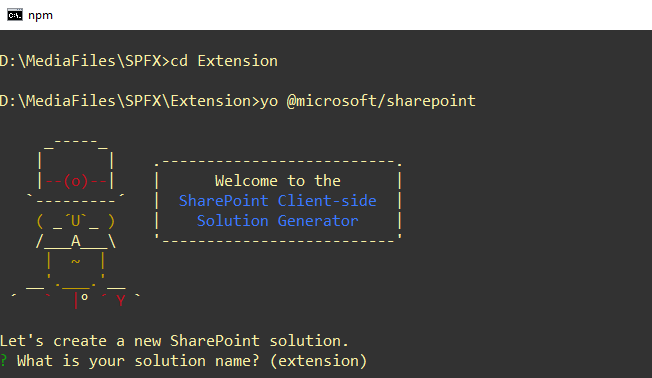Click the Yeoman's yellow face characters
The height and width of the screenshot is (378, 652).
[76, 221]
